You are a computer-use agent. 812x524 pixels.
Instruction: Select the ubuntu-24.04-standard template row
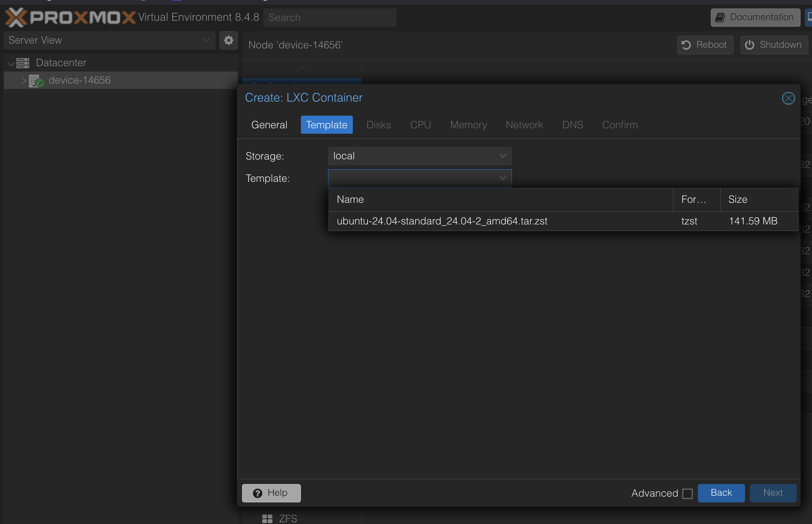coord(442,221)
